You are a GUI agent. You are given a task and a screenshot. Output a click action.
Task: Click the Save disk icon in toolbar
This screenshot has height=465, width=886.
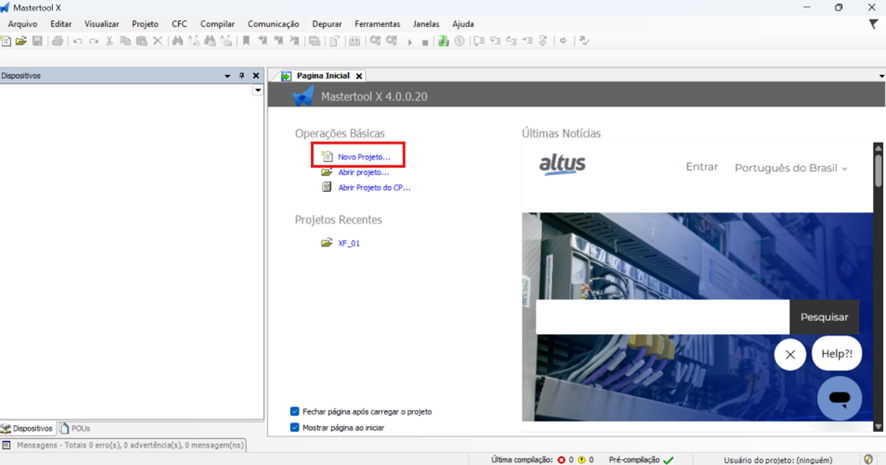(x=37, y=41)
